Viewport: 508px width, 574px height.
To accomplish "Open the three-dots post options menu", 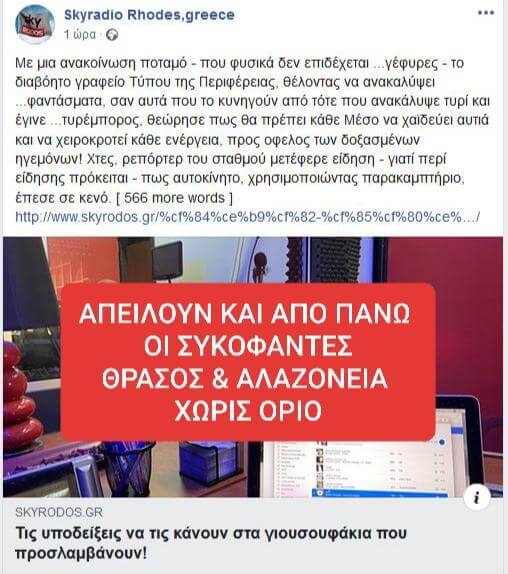I will click(x=486, y=13).
